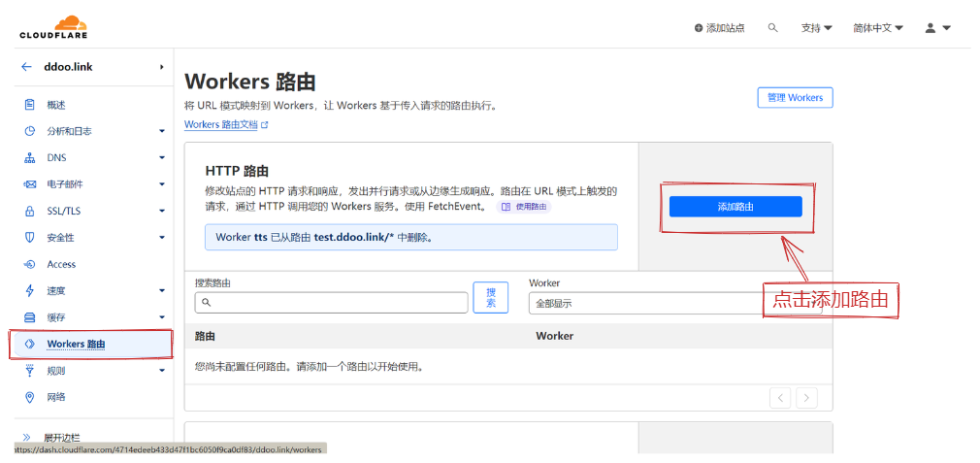Screen dimensions: 980x463
Task: Expand the 安全性 submenu arrow
Action: point(162,238)
